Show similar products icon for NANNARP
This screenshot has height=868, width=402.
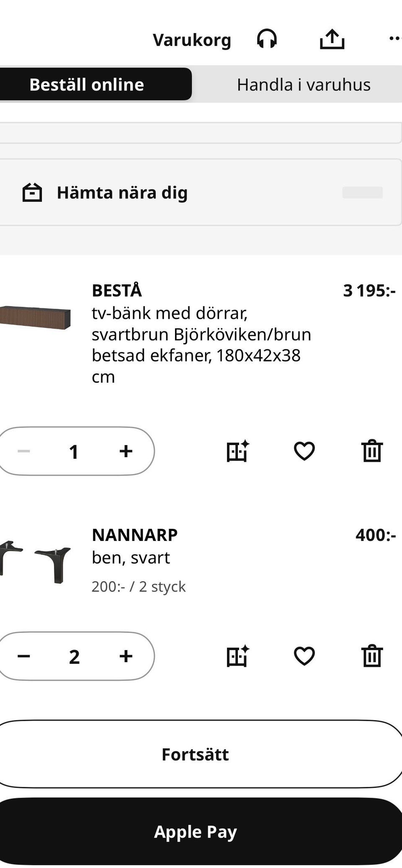click(x=238, y=656)
